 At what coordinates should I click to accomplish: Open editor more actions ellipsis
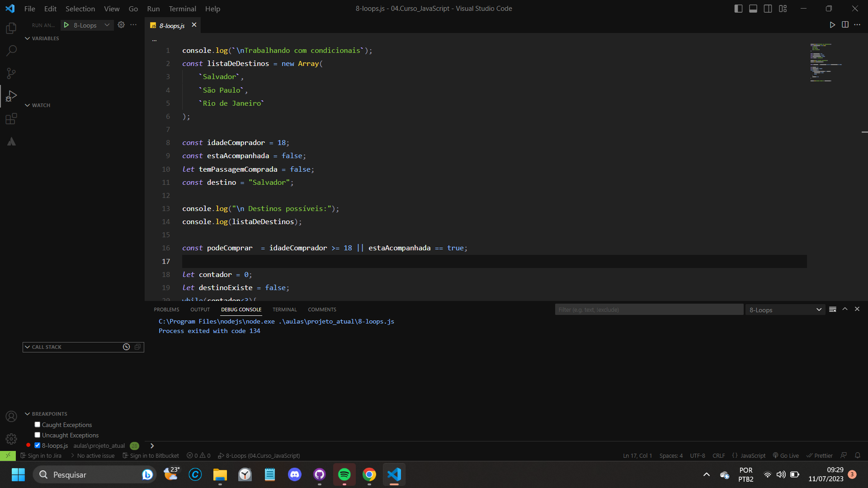pos(857,25)
